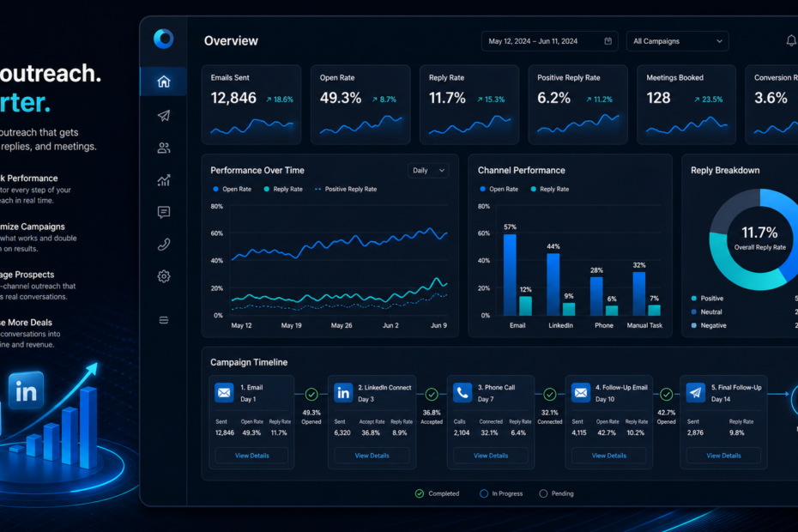Expand the Daily interval dropdown
This screenshot has width=798, height=532.
point(428,171)
